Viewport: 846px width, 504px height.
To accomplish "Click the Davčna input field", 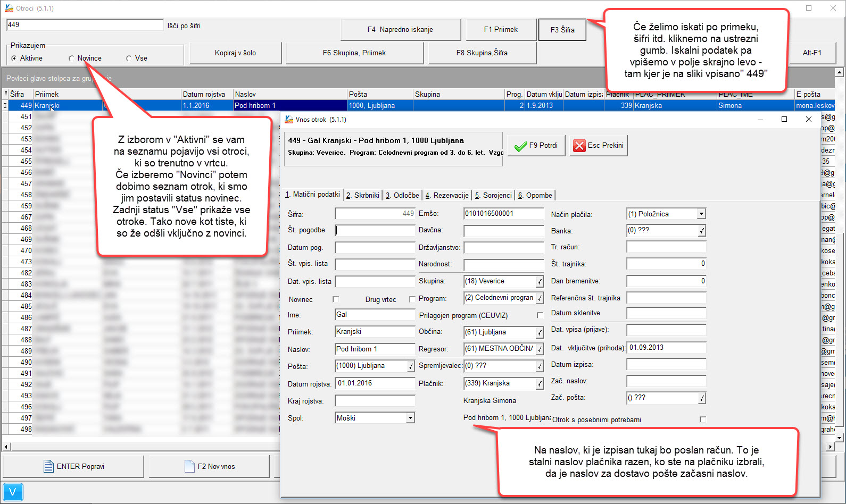I will (503, 231).
